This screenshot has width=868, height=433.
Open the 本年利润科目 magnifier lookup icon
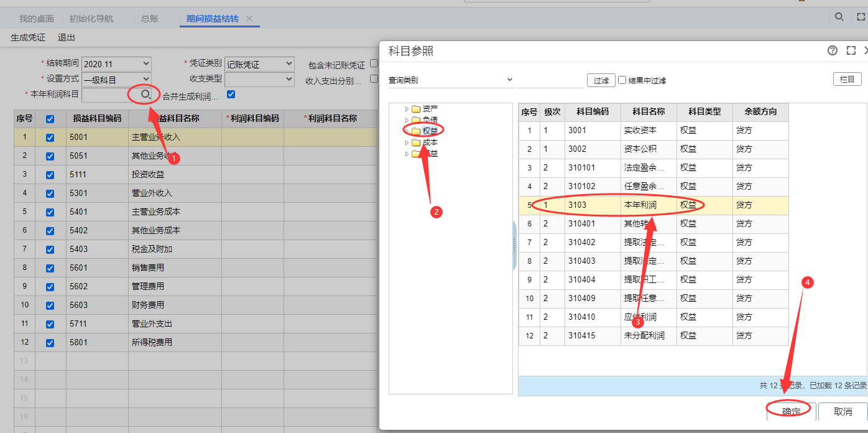point(145,95)
